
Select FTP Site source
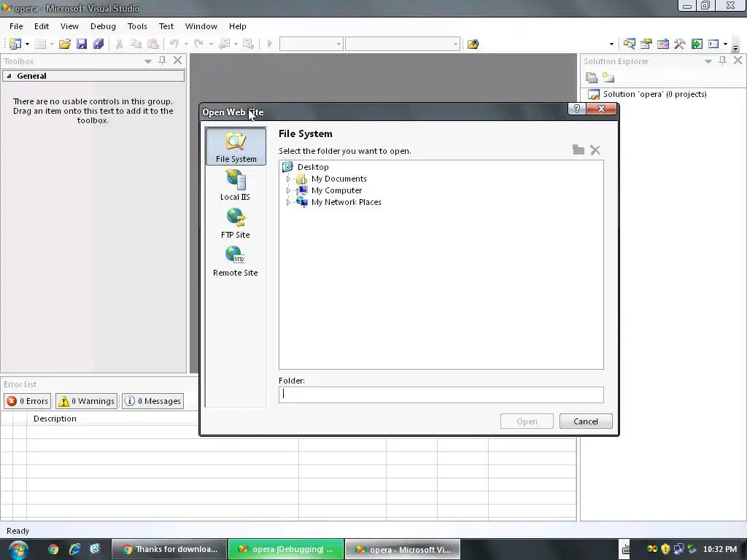click(236, 223)
